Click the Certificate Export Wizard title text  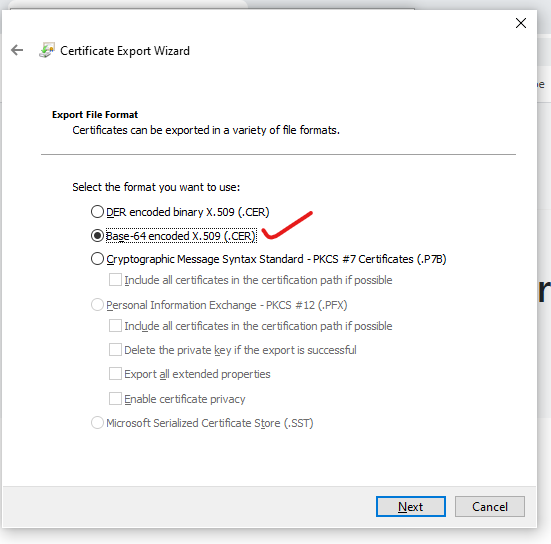[x=125, y=51]
